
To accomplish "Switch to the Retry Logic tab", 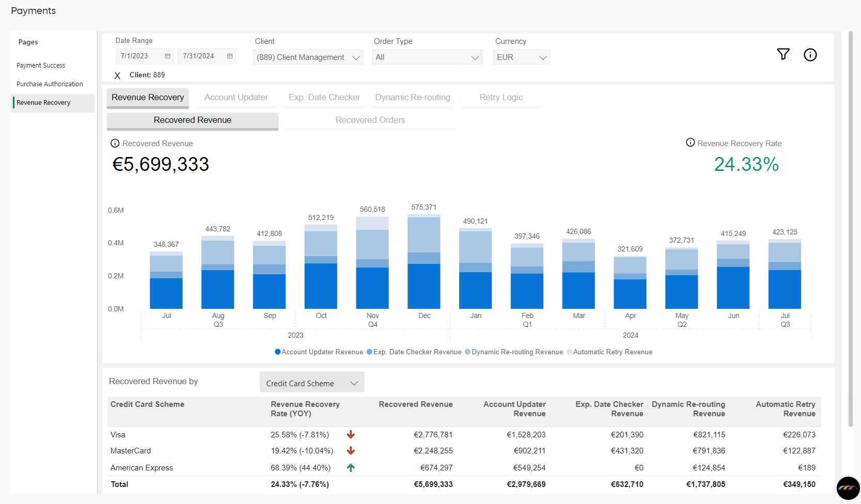I will [501, 97].
